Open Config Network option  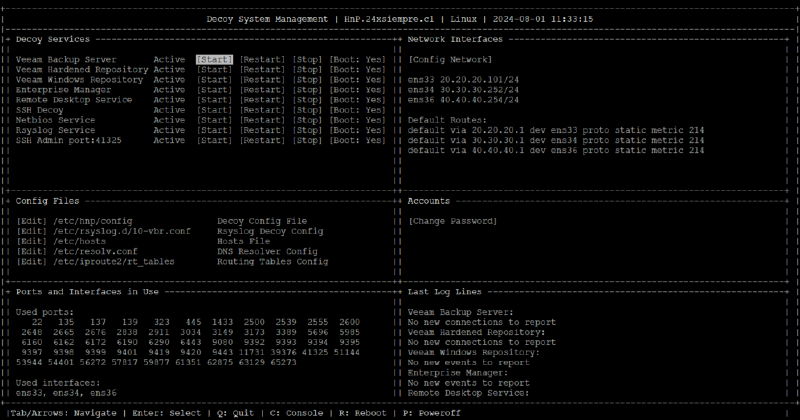(450, 60)
